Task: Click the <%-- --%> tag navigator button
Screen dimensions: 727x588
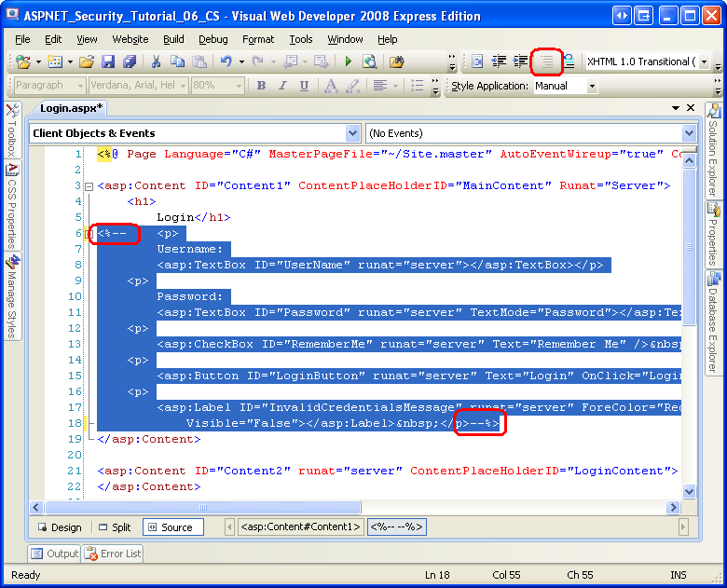Action: (396, 526)
